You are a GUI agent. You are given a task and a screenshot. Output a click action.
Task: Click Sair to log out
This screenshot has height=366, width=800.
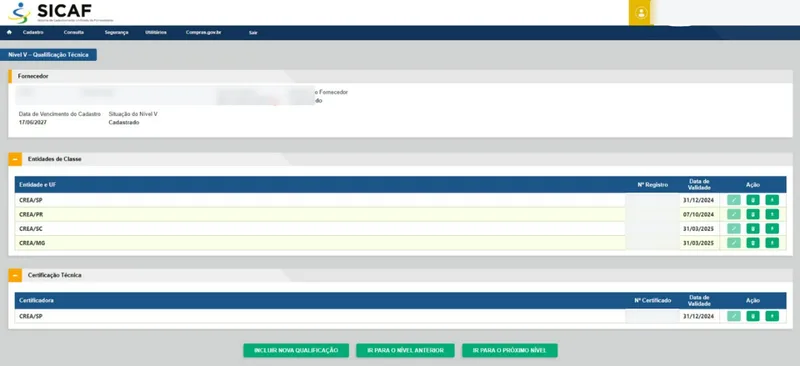253,33
